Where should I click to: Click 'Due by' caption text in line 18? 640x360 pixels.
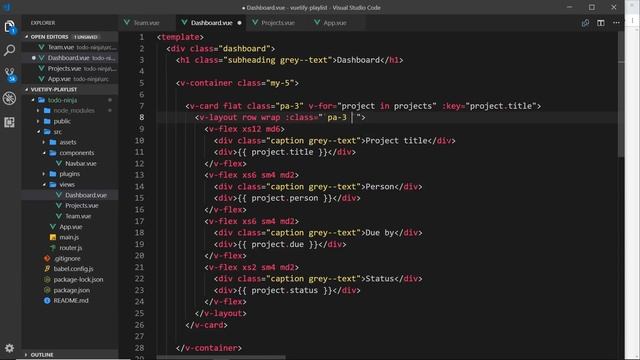point(380,233)
